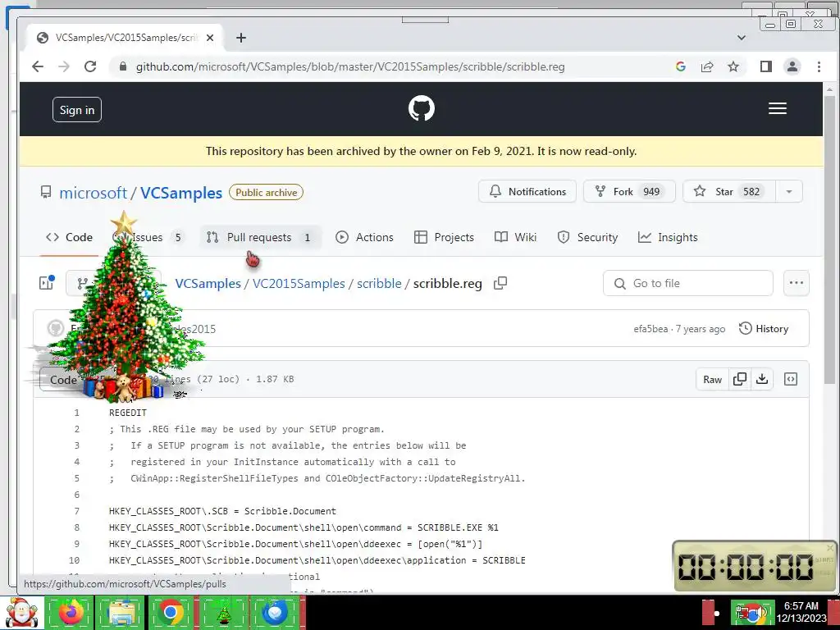Click the address bar URL
Viewport: 840px width, 630px height.
coord(349,66)
